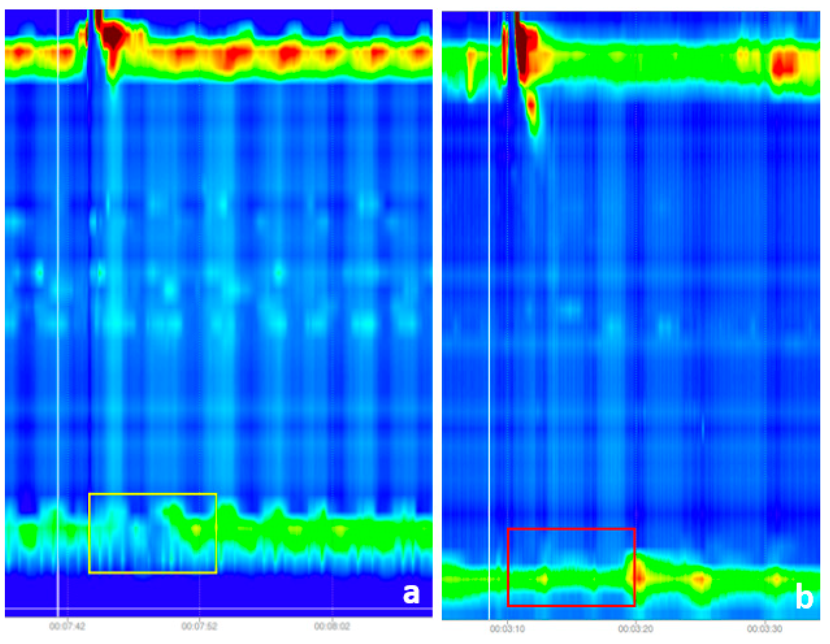Click the 00:07:42 time label
This screenshot has width=830, height=644.
67,626
